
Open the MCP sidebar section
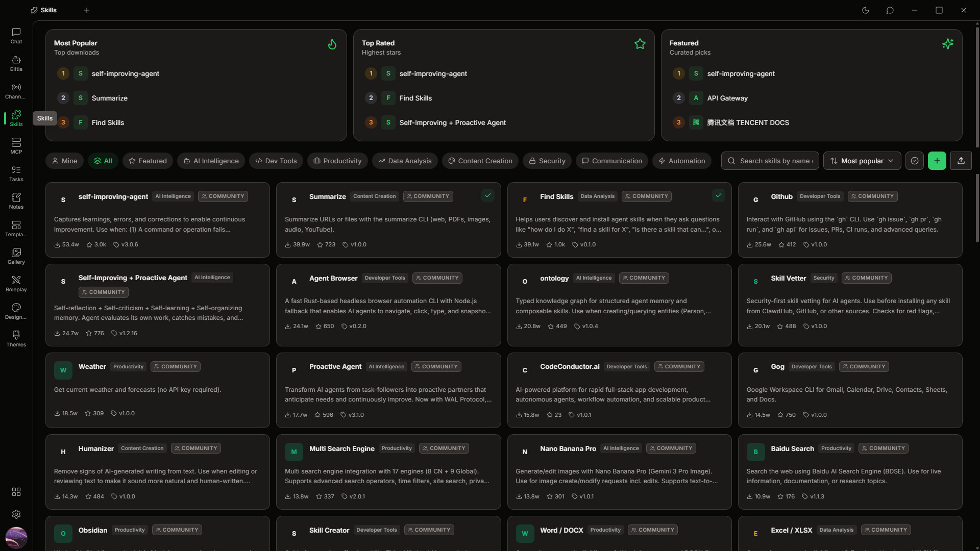click(16, 146)
